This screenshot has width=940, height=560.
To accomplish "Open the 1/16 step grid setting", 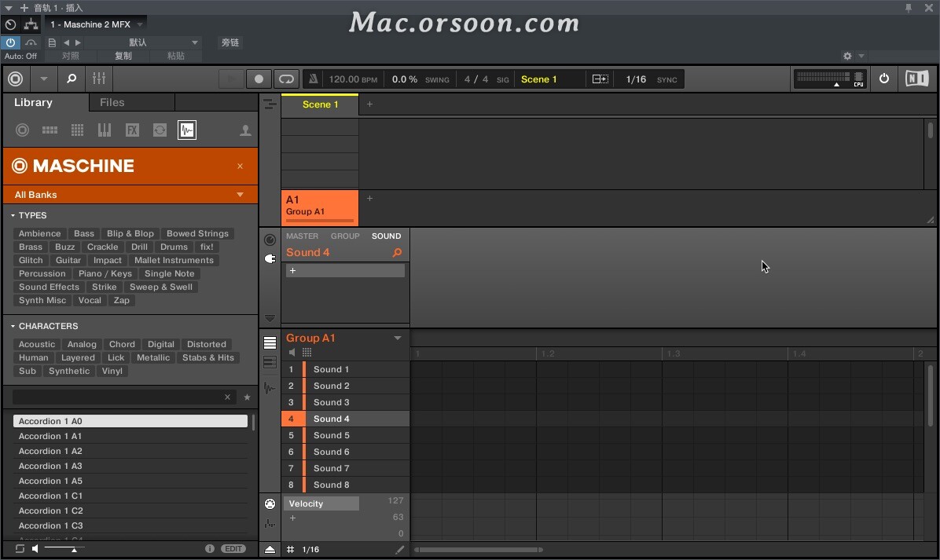I will [x=310, y=549].
